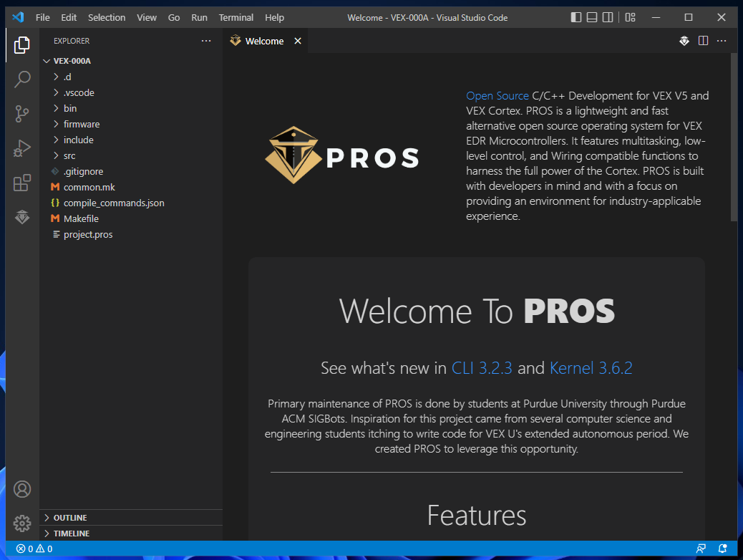Screen dimensions: 743x560
Task: Open the Run menu
Action: click(199, 17)
